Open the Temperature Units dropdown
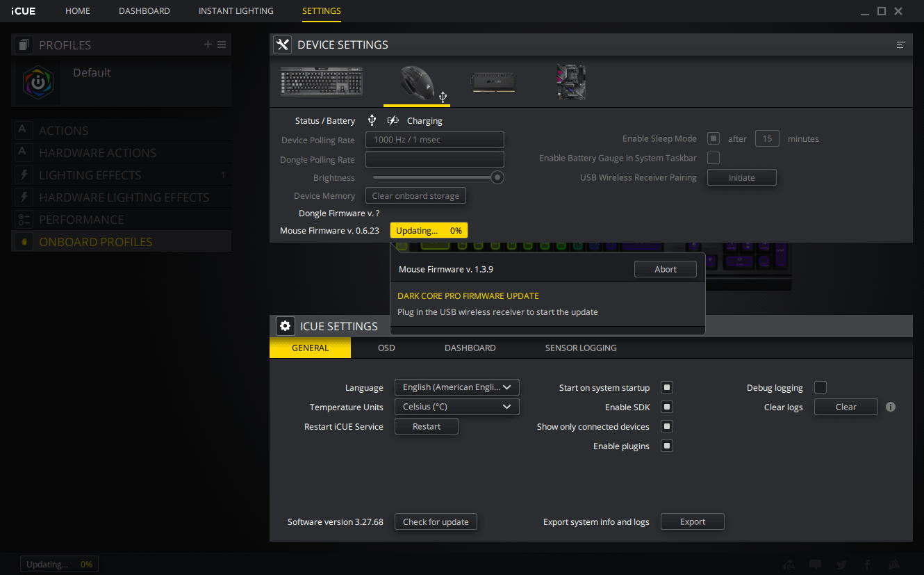 [x=456, y=407]
